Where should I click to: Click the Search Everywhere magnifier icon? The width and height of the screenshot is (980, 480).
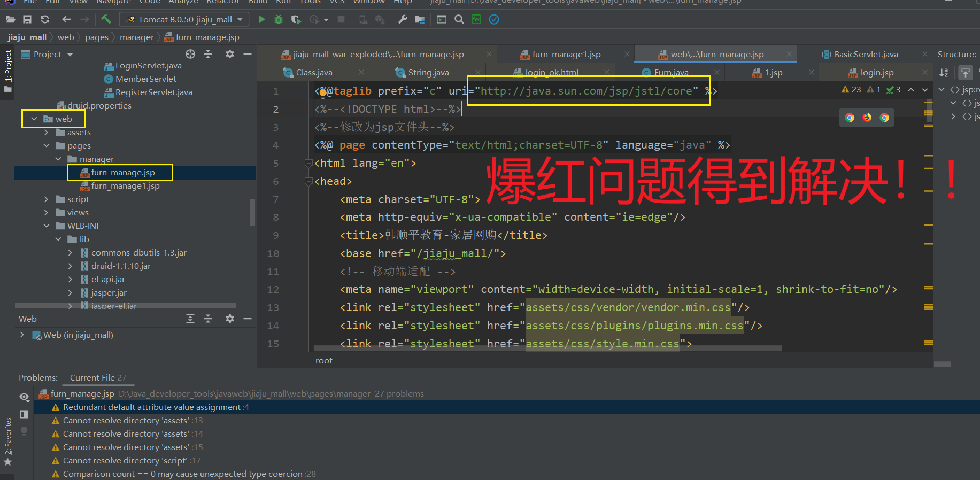[x=459, y=20]
